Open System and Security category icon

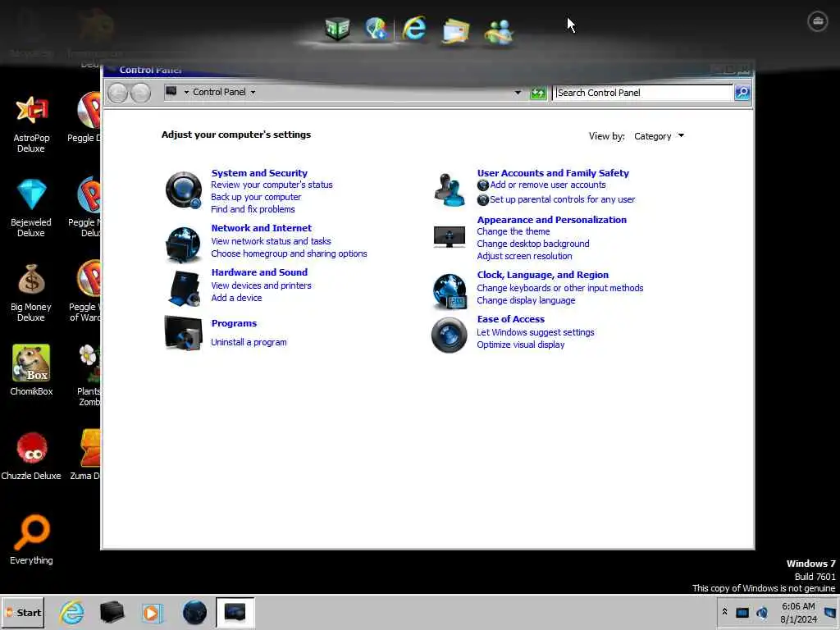tap(183, 189)
